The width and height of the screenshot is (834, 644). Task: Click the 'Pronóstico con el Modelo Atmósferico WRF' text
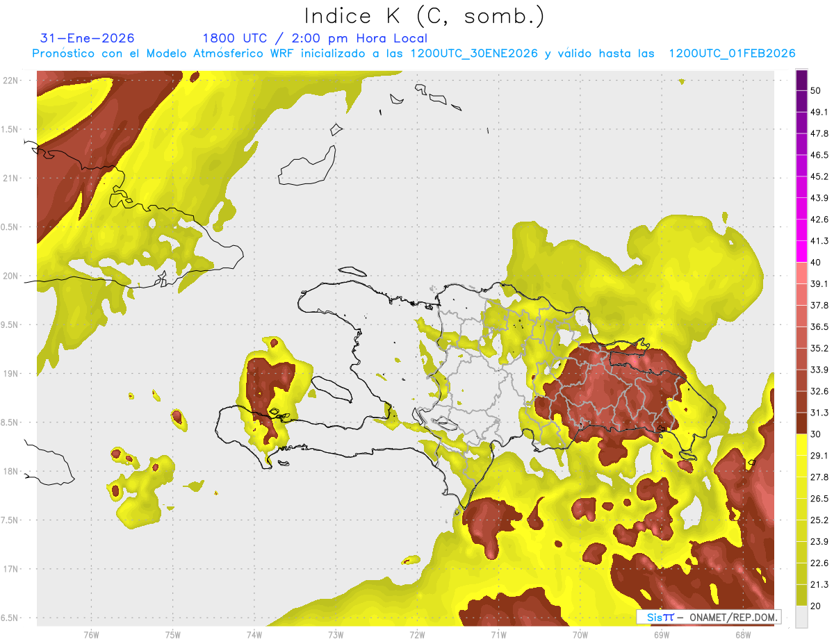165,53
